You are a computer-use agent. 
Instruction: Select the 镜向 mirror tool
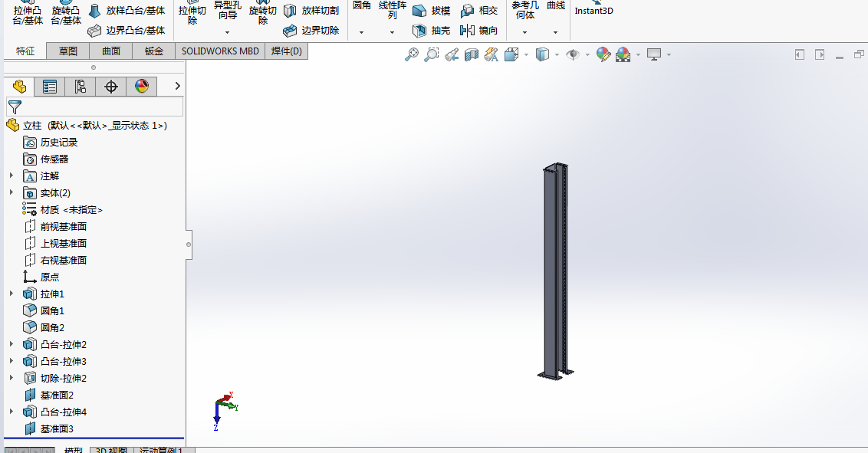[x=478, y=31]
